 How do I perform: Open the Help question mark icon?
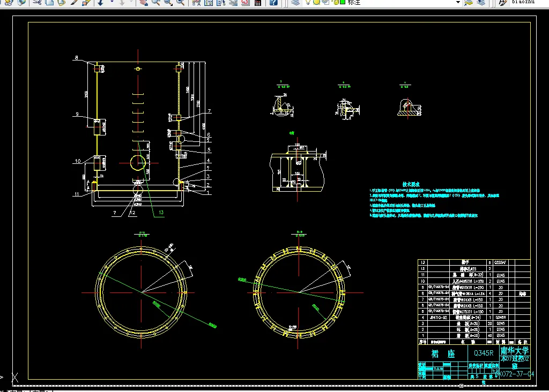[273, 3]
